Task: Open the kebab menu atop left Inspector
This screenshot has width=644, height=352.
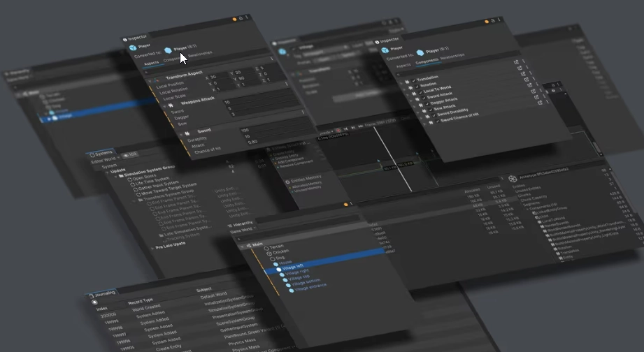Action: click(246, 17)
